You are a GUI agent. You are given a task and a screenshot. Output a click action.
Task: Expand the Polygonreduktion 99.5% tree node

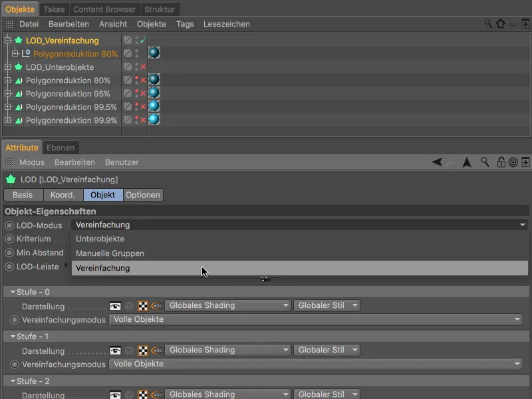pos(7,107)
